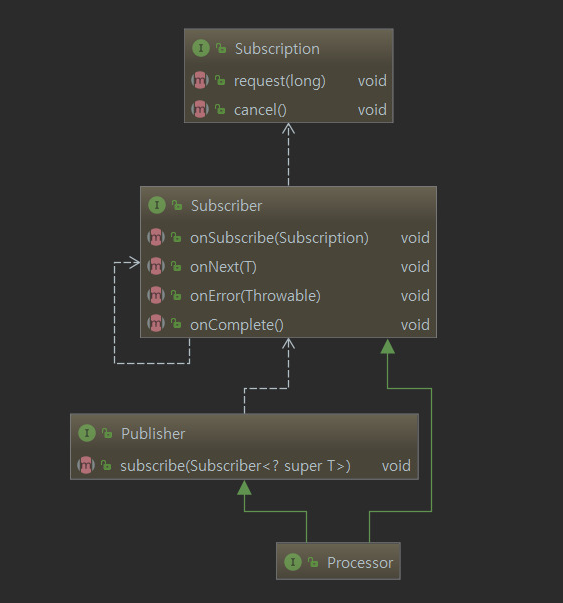Select the Subscriber node title

coord(227,206)
